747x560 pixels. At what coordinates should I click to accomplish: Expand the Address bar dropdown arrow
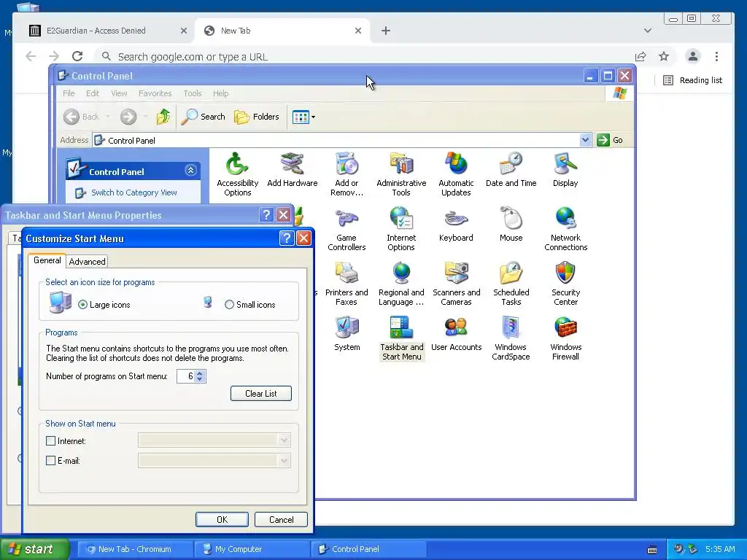[585, 140]
